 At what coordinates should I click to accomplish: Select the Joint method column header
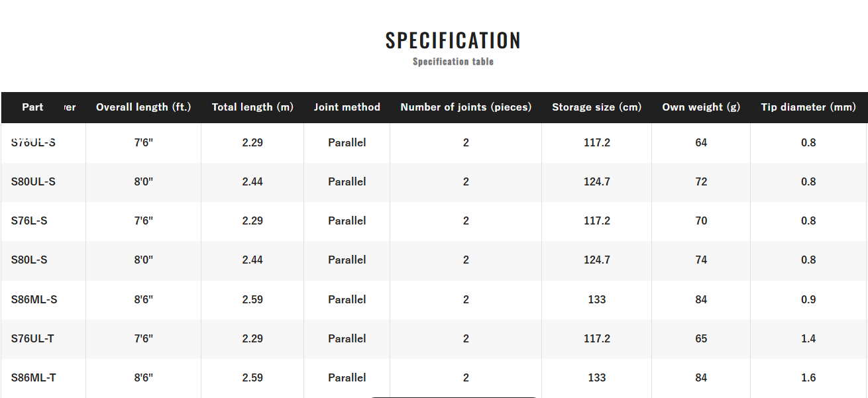click(347, 107)
